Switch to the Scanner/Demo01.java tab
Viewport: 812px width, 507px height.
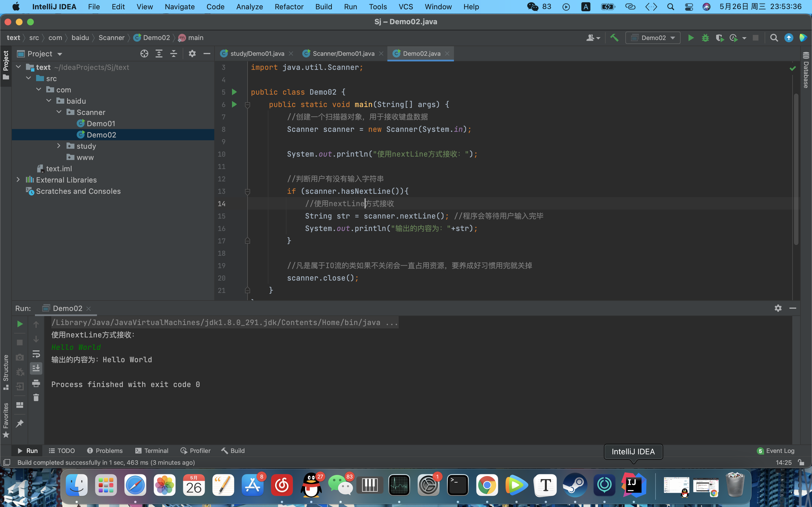(x=343, y=54)
